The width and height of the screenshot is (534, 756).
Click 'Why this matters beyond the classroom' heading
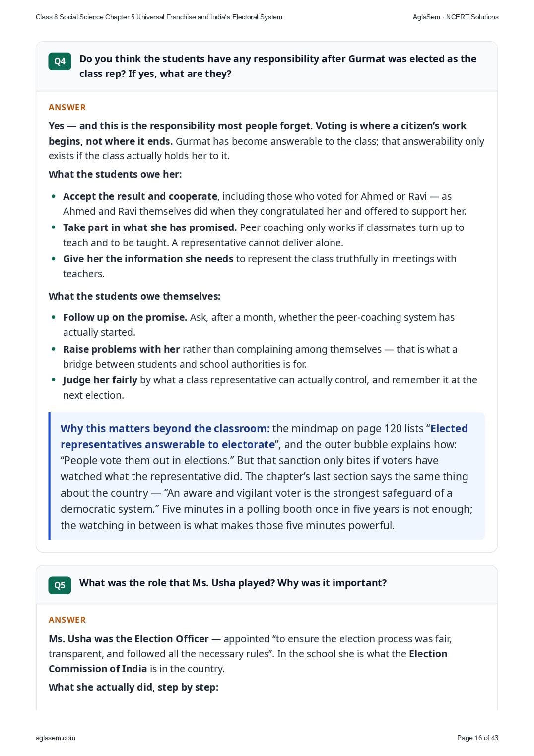pos(165,428)
